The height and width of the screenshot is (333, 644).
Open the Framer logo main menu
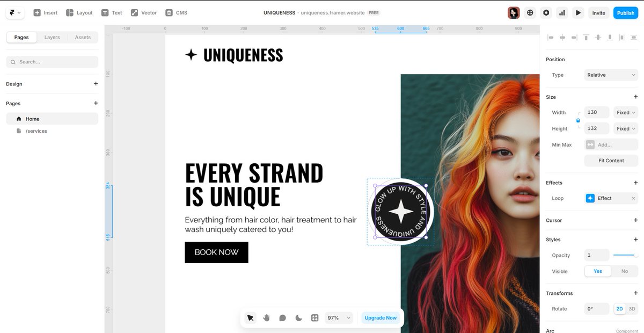[15, 12]
